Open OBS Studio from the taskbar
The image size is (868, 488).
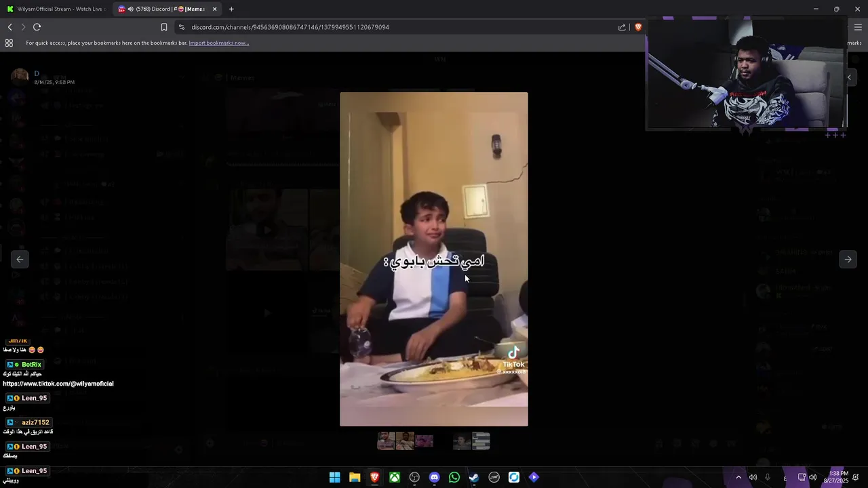414,477
